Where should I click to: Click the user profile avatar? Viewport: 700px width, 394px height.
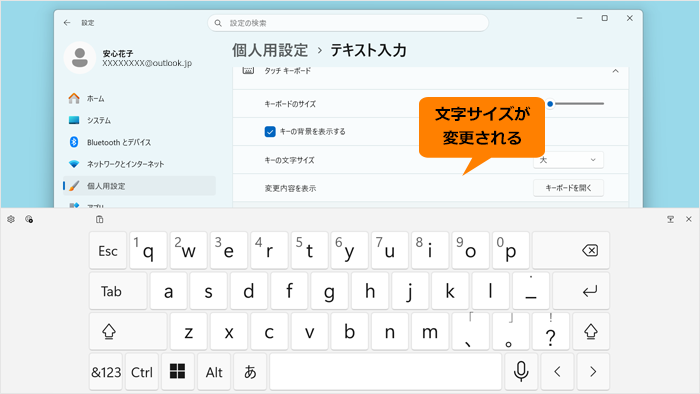click(x=80, y=58)
